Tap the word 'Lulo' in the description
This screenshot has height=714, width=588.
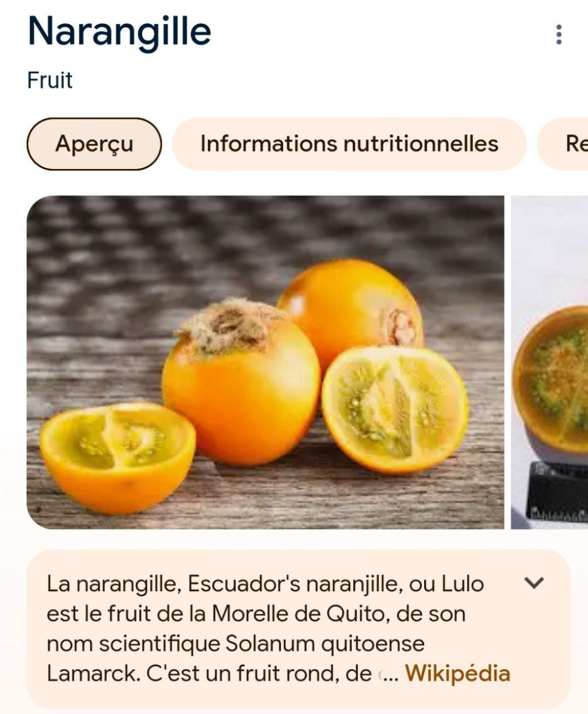[x=463, y=584]
